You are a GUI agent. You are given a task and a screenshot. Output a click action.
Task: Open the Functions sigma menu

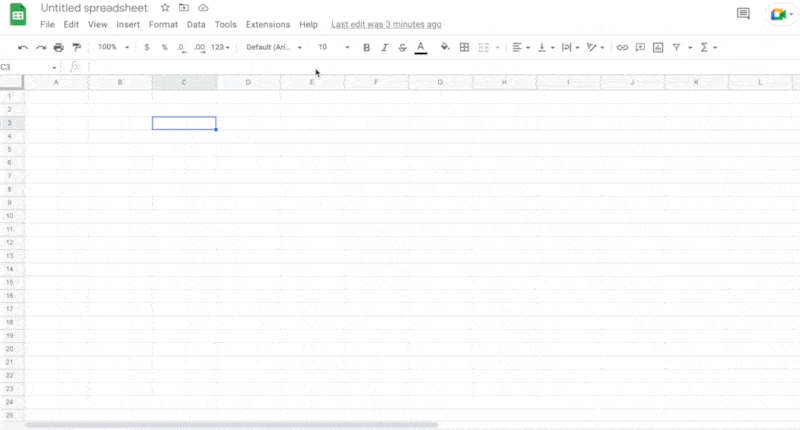coord(709,47)
